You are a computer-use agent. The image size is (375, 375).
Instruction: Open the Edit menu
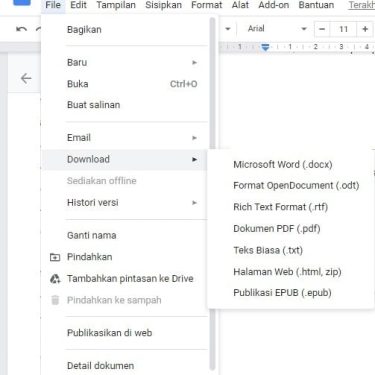coord(78,5)
